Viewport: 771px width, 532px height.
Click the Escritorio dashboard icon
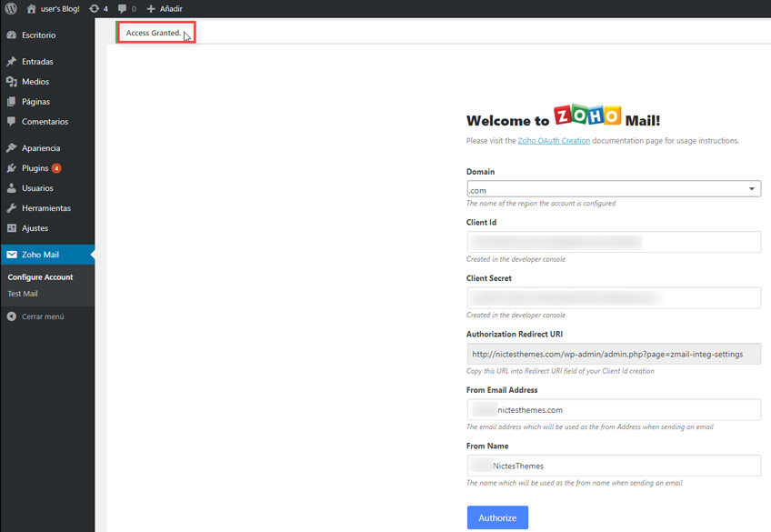pyautogui.click(x=12, y=35)
